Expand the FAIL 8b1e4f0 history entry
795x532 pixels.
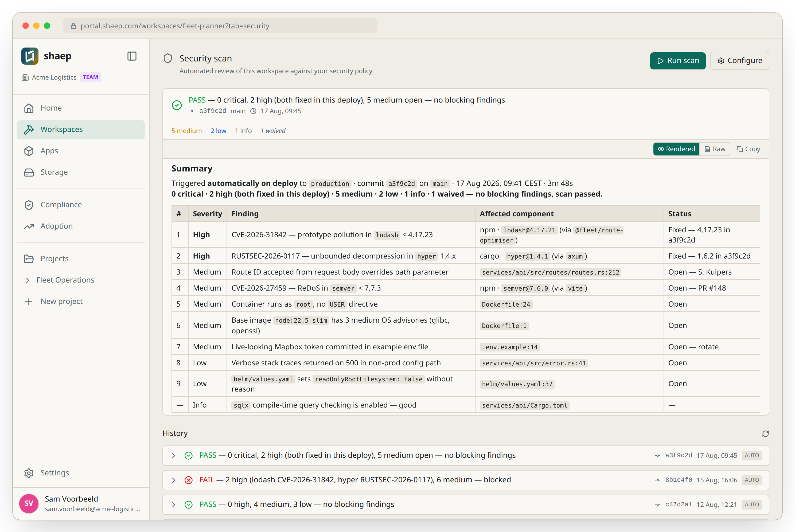(173, 480)
